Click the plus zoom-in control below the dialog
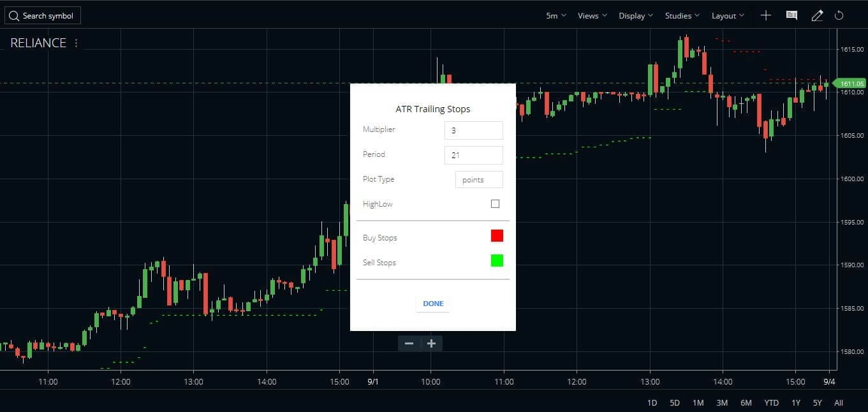868x412 pixels. [x=431, y=343]
